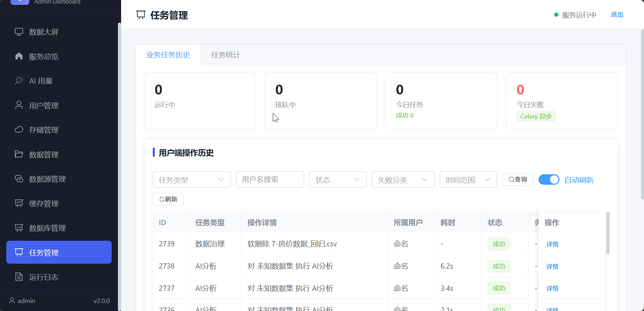Viewport: 644px width, 311px height.
Task: Click the 查询 search button
Action: tap(518, 180)
